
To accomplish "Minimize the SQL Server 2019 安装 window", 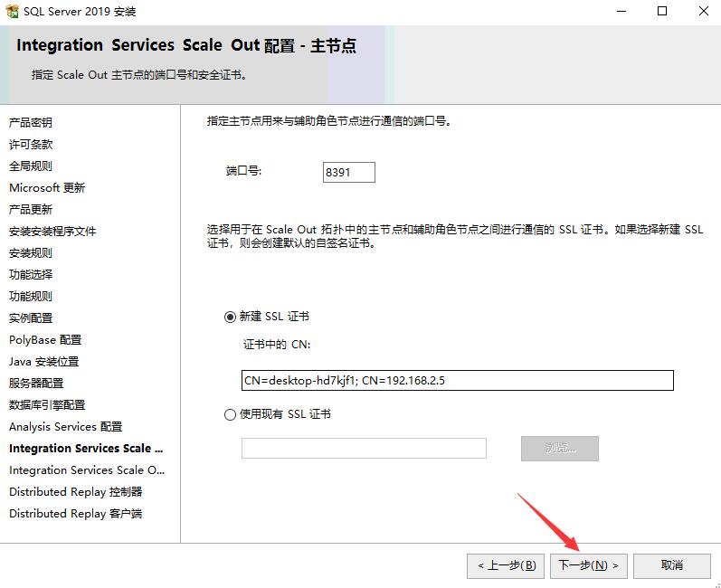I will coord(621,11).
